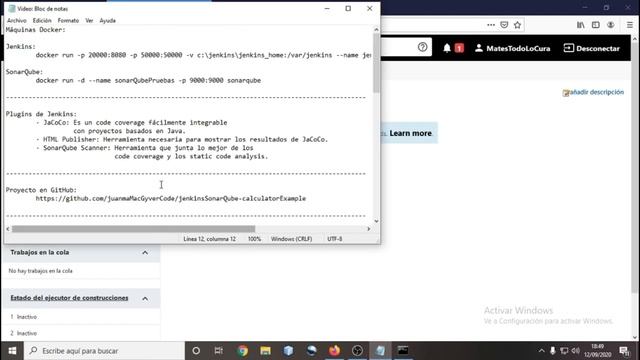Open the Formato menu in Notepad
Image resolution: width=640 pixels, height=360 pixels.
(68, 20)
